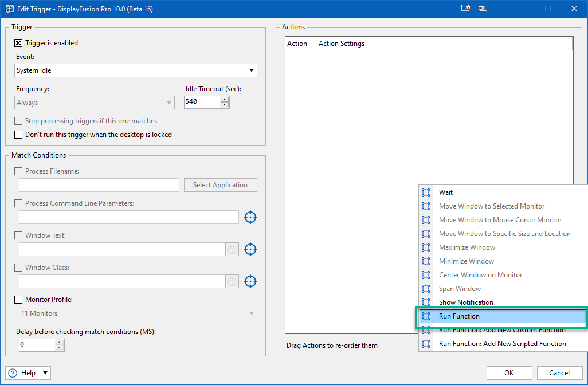Click the "Idle Timeout (sec):" label
This screenshot has height=385, width=588.
coord(213,89)
